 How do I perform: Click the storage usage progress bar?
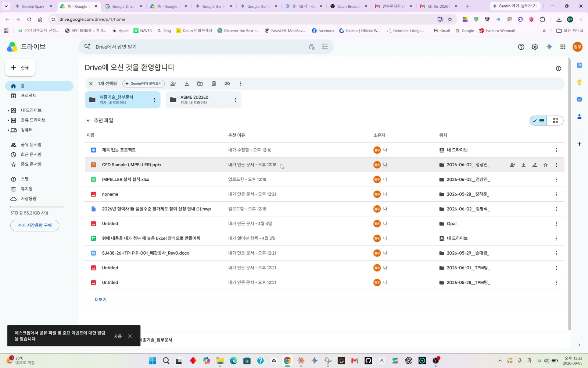point(37,207)
